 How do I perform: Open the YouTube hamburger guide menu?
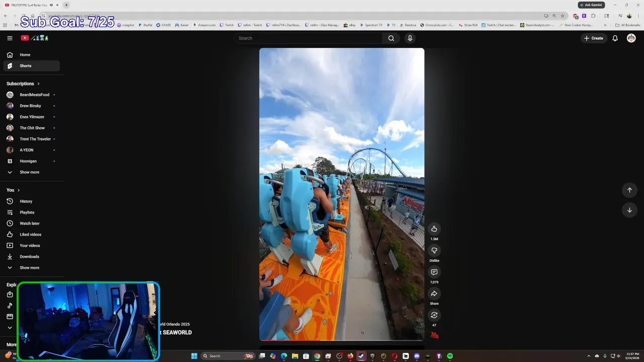coord(10,38)
